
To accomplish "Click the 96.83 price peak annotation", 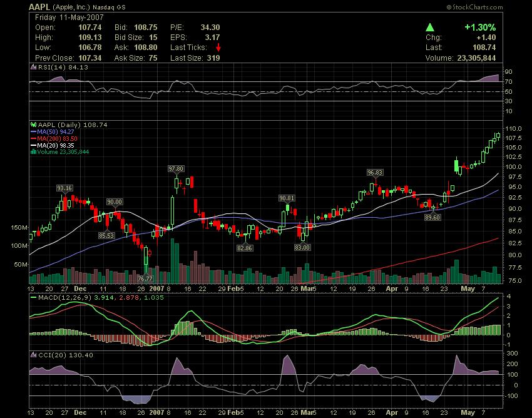I will coord(375,172).
